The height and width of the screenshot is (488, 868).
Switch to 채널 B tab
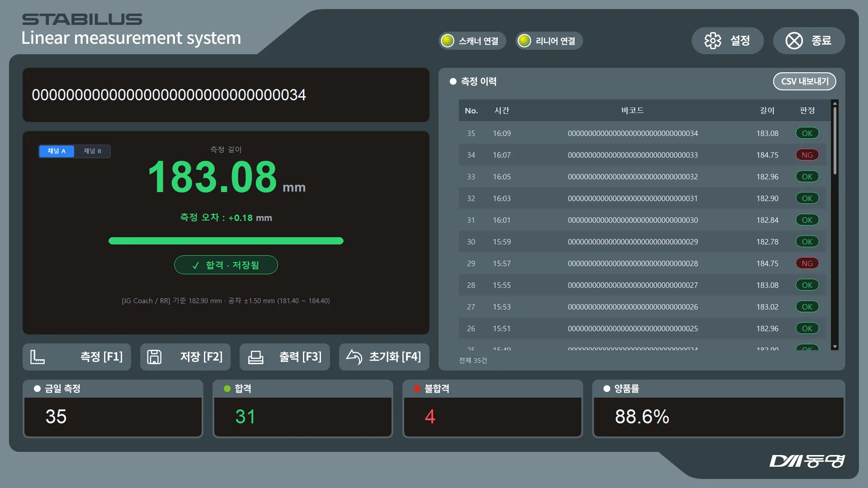pos(92,151)
